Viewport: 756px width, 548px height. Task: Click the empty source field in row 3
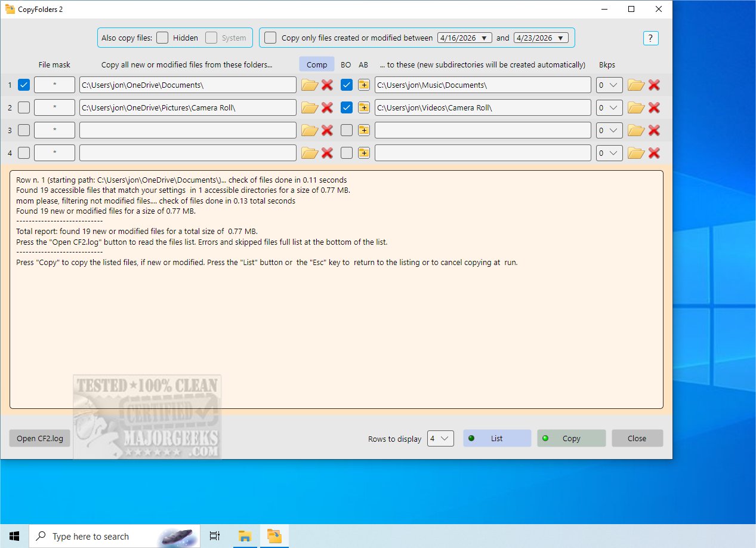pos(188,130)
